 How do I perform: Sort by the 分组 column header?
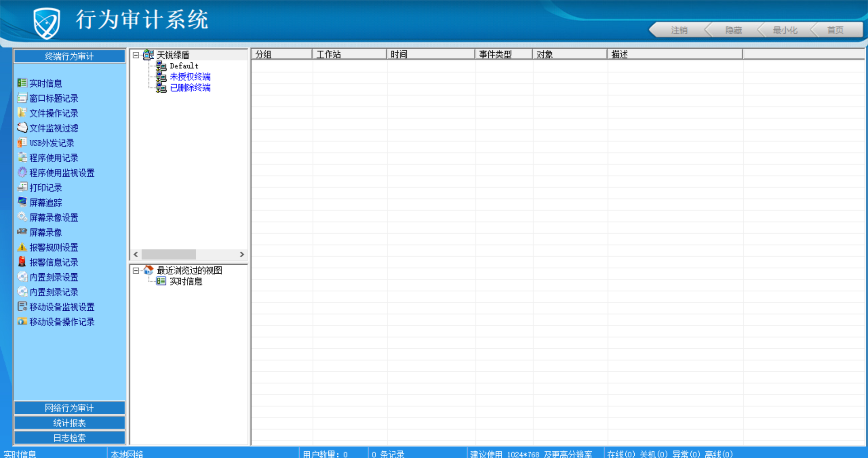point(282,54)
